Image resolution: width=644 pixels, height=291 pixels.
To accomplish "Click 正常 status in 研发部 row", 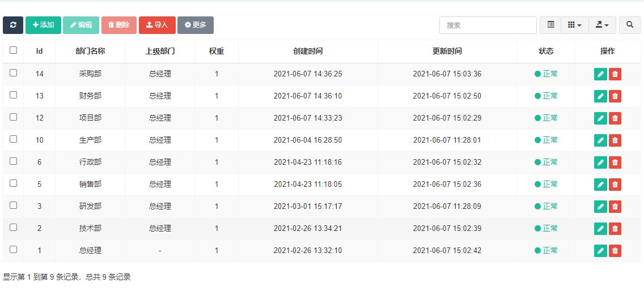I will (546, 206).
